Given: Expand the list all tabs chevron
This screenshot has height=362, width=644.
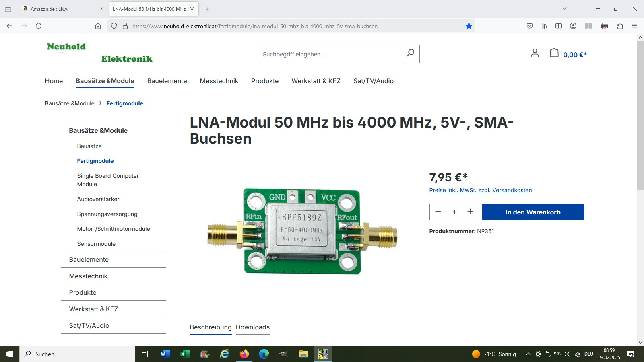Looking at the screenshot, I should pyautogui.click(x=564, y=9).
